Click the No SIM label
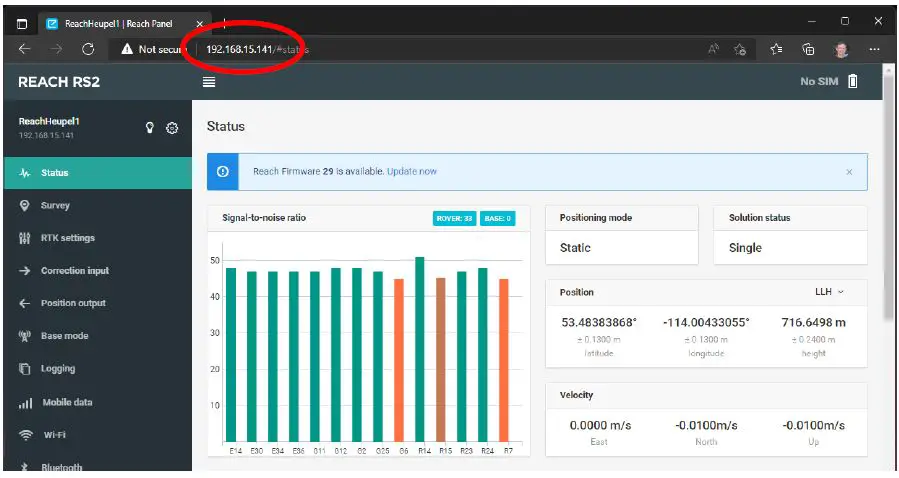This screenshot has width=899, height=478. (x=819, y=81)
